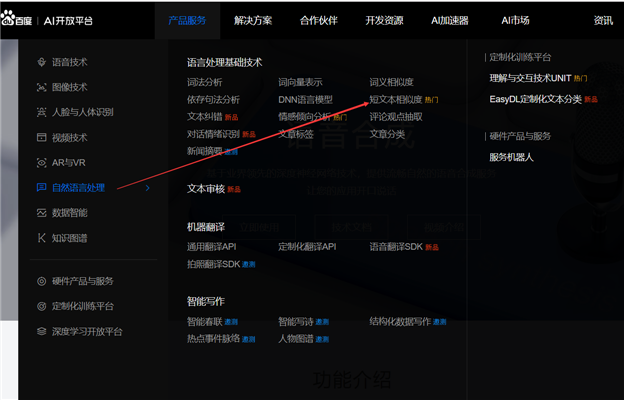Image resolution: width=624 pixels, height=400 pixels.
Task: Select 人脸与人体识别 in the sidebar
Action: (x=83, y=112)
